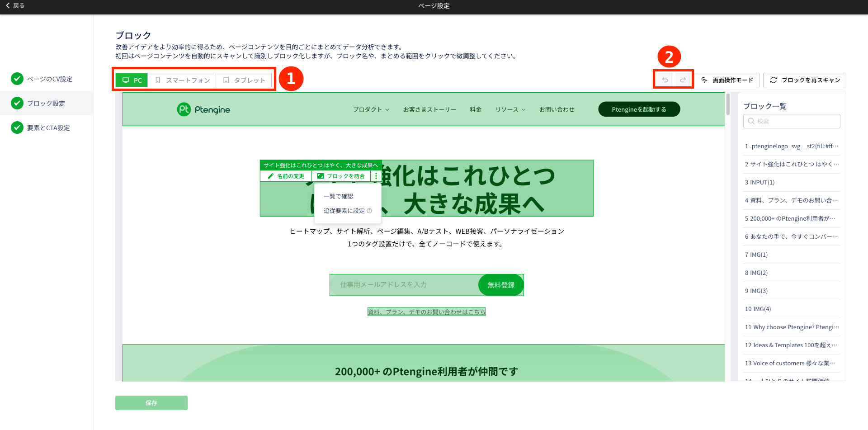Screen dimensions: 868x430
Task: Click the Ptengine logo in the preview
Action: coord(203,109)
